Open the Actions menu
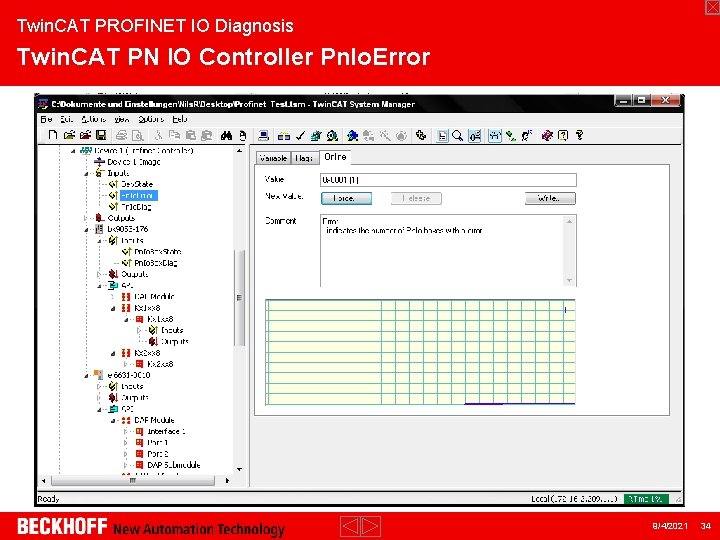The image size is (720, 540). [x=94, y=119]
